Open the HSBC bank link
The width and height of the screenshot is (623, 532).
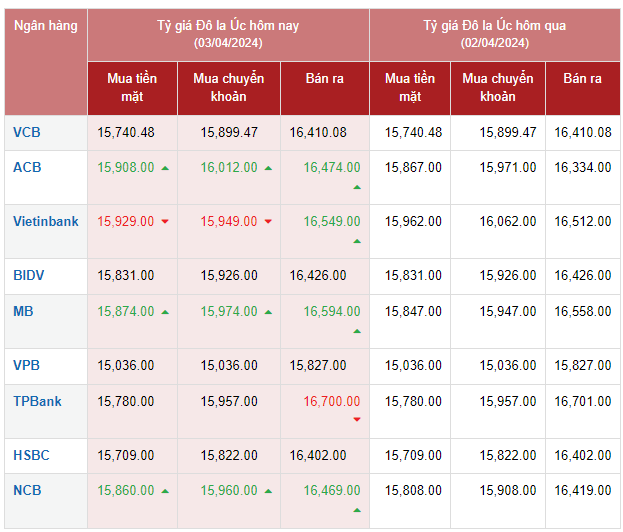click(31, 455)
